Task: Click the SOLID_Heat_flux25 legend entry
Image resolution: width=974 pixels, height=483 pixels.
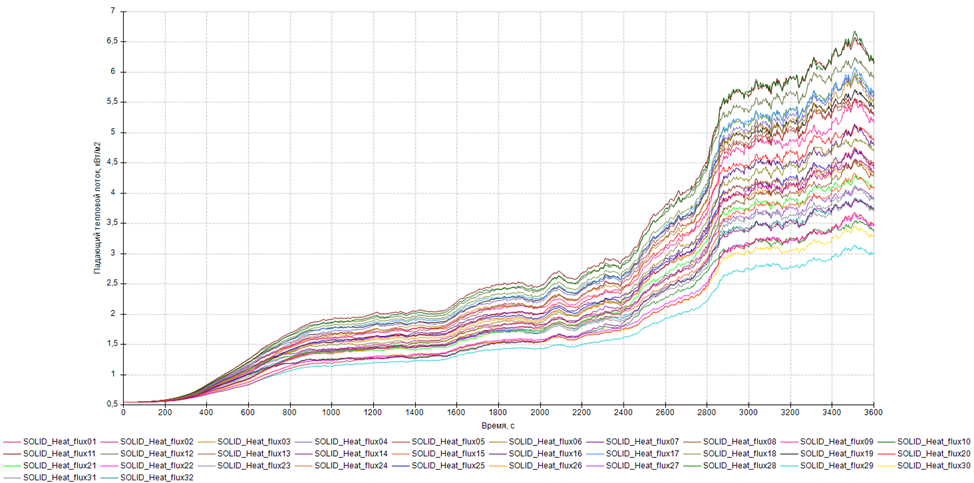Action: click(447, 465)
